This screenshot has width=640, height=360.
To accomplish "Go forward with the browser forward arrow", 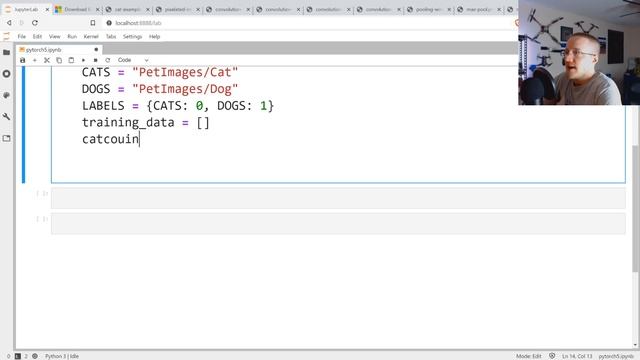I will [22, 23].
